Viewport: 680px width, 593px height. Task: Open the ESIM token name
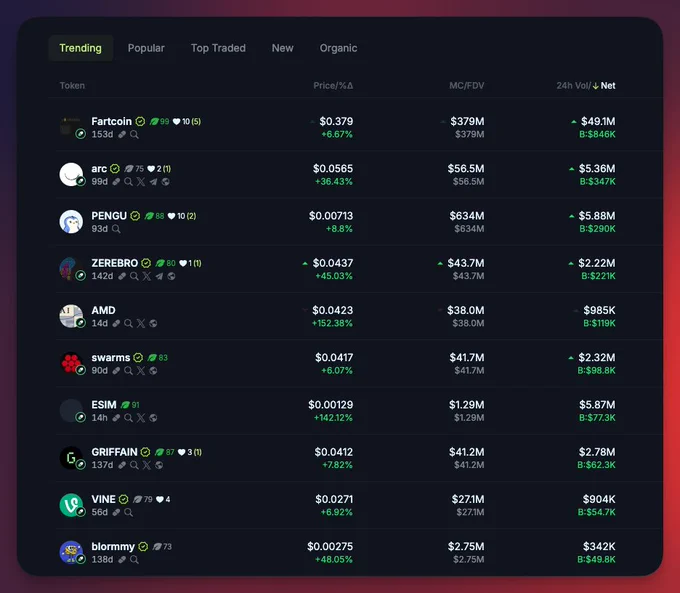(x=104, y=405)
